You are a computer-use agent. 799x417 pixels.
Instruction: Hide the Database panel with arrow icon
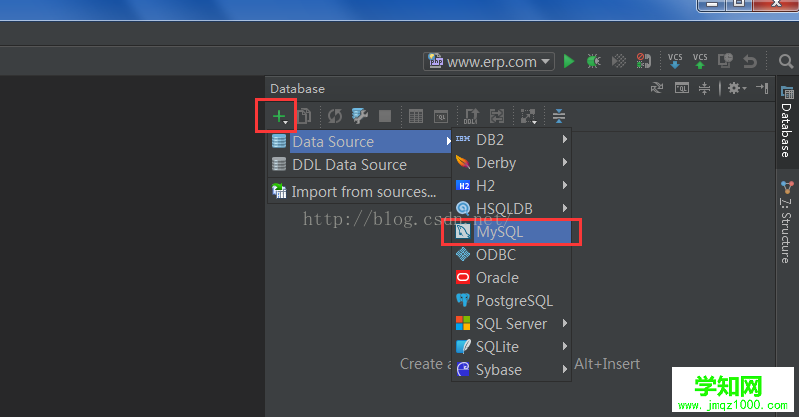click(x=762, y=88)
